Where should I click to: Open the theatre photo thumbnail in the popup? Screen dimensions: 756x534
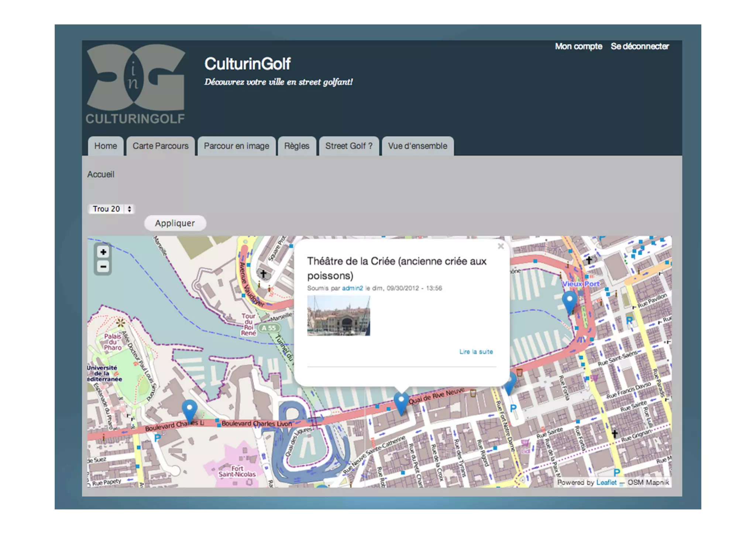click(339, 316)
